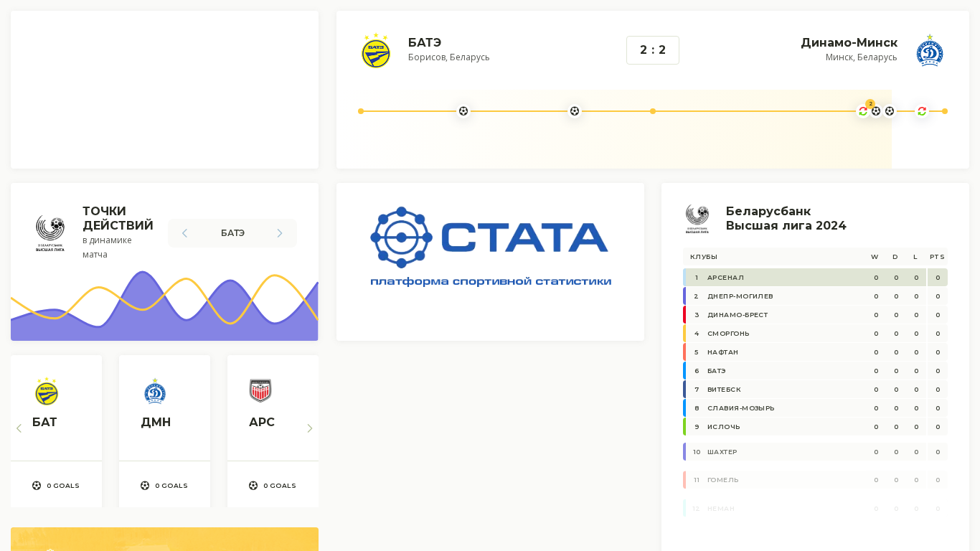Image resolution: width=980 pixels, height=551 pixels.
Task: Click the W column header in standings
Action: point(875,257)
